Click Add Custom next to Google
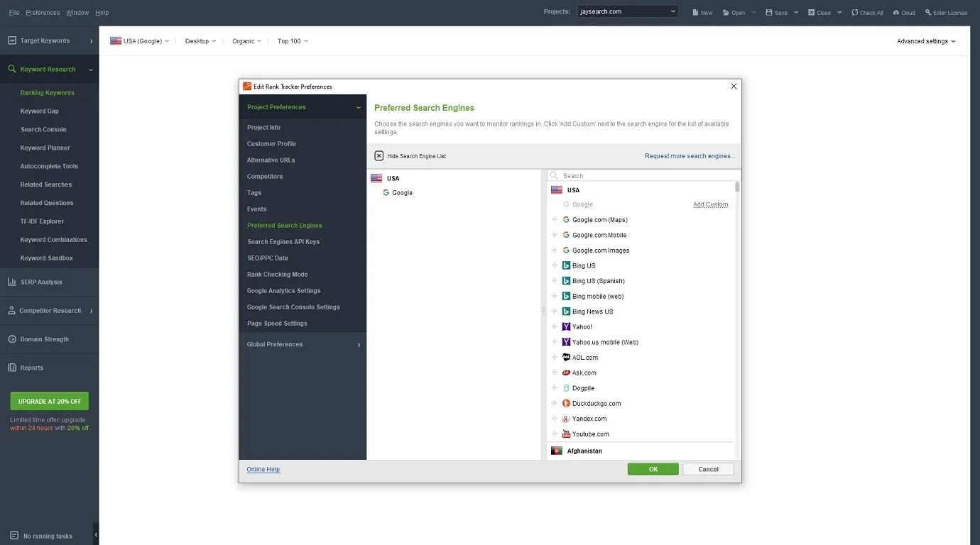The image size is (980, 545). click(x=711, y=204)
